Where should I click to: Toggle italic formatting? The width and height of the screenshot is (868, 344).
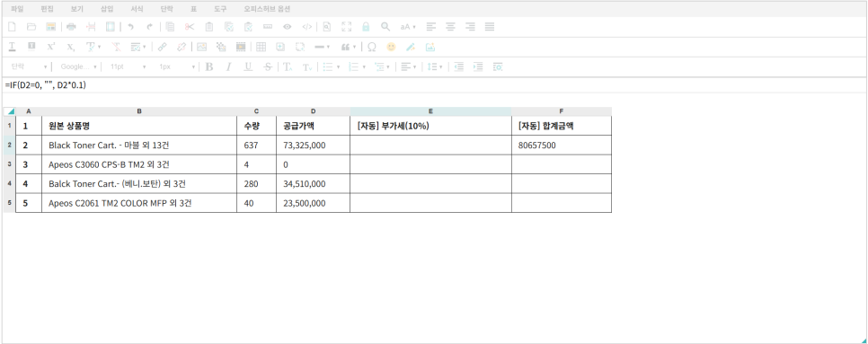click(x=228, y=67)
